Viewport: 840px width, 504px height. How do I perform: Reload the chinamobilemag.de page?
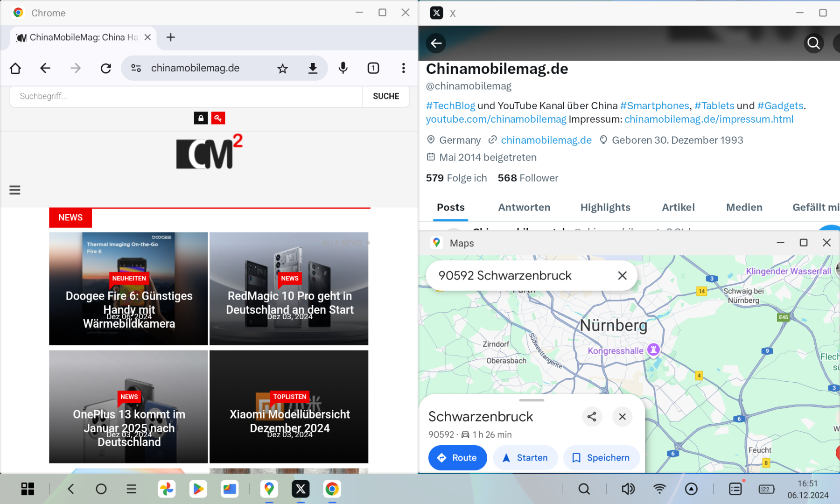pos(106,68)
